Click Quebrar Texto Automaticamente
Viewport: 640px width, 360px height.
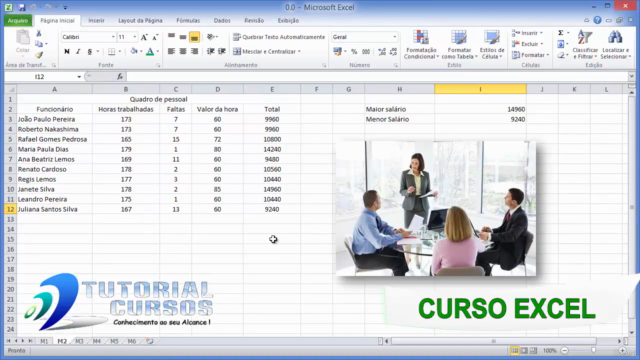click(279, 37)
